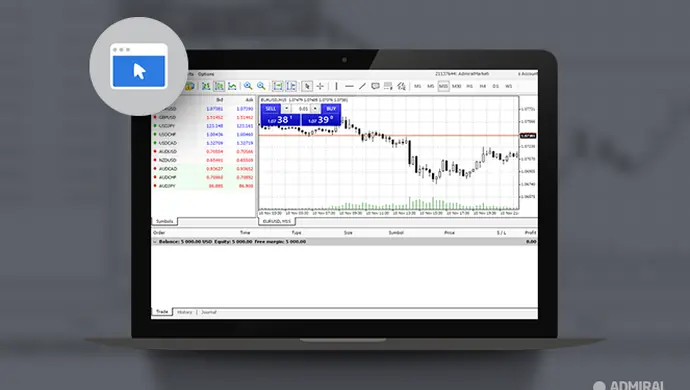
Task: Open the Trade tab
Action: point(162,312)
